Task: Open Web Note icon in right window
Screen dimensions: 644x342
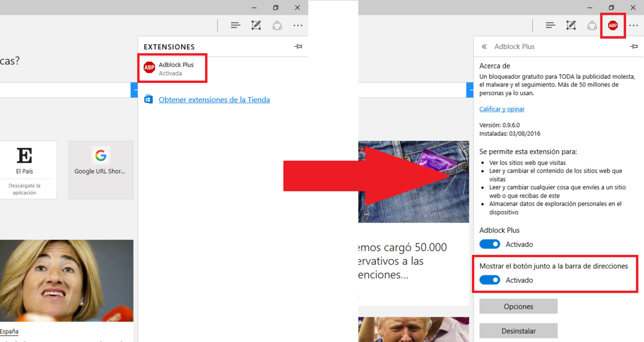Action: pos(571,25)
